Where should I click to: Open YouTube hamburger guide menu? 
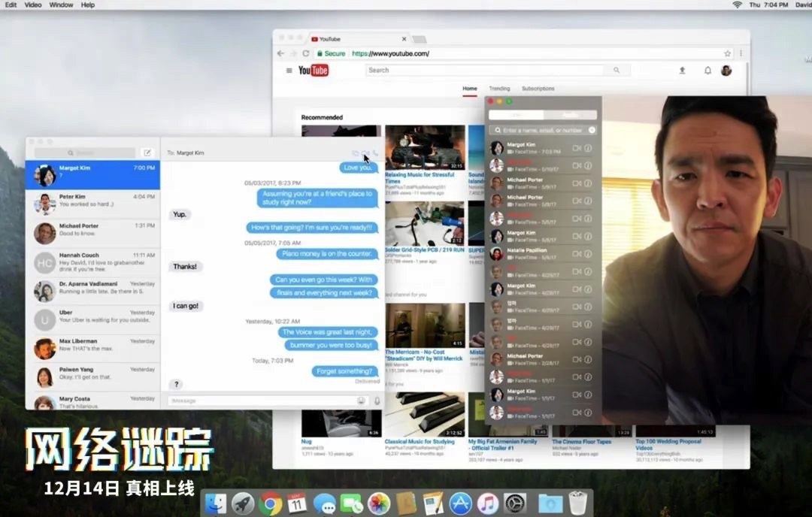[x=289, y=71]
